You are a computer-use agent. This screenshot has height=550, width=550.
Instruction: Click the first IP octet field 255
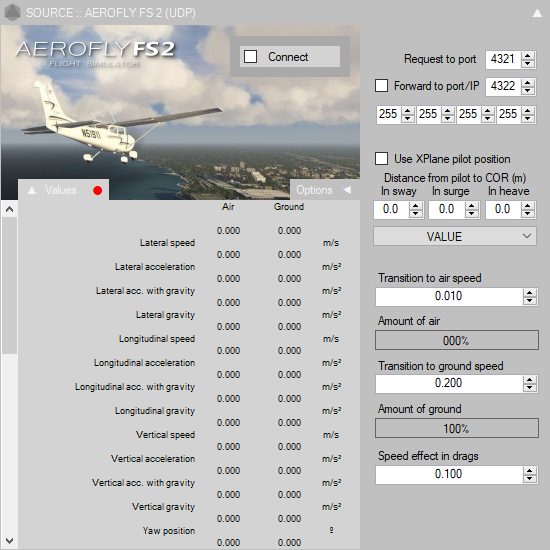(389, 114)
